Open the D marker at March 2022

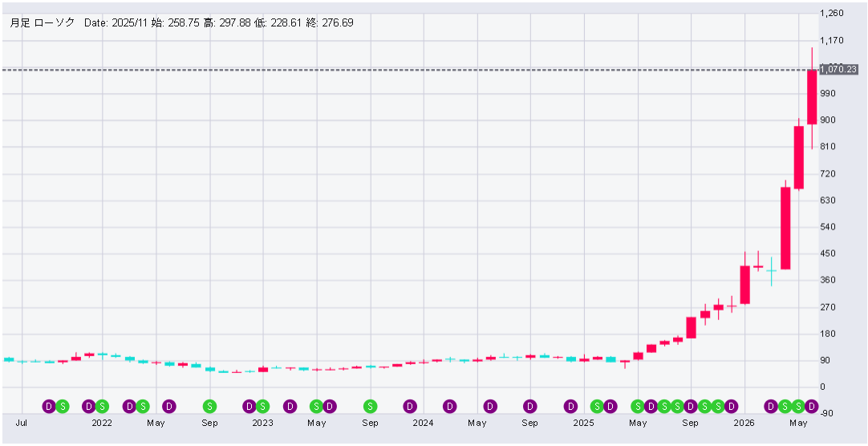(129, 407)
